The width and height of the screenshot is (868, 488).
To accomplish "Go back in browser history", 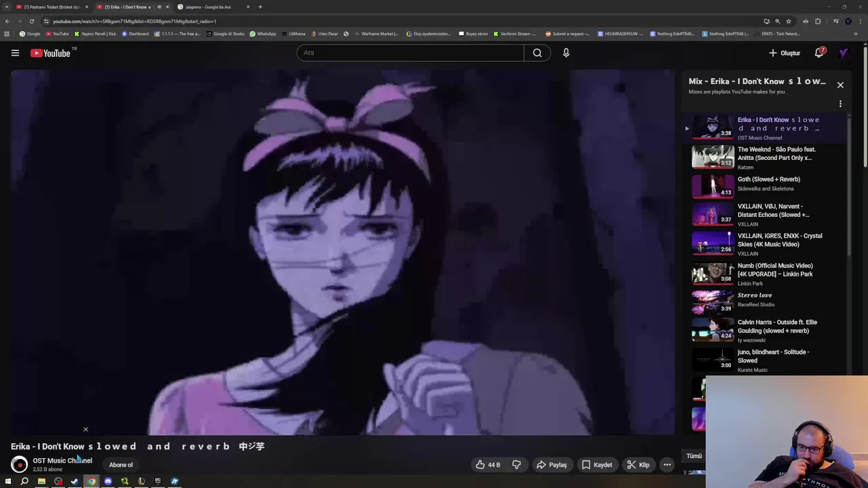I will pos(7,21).
